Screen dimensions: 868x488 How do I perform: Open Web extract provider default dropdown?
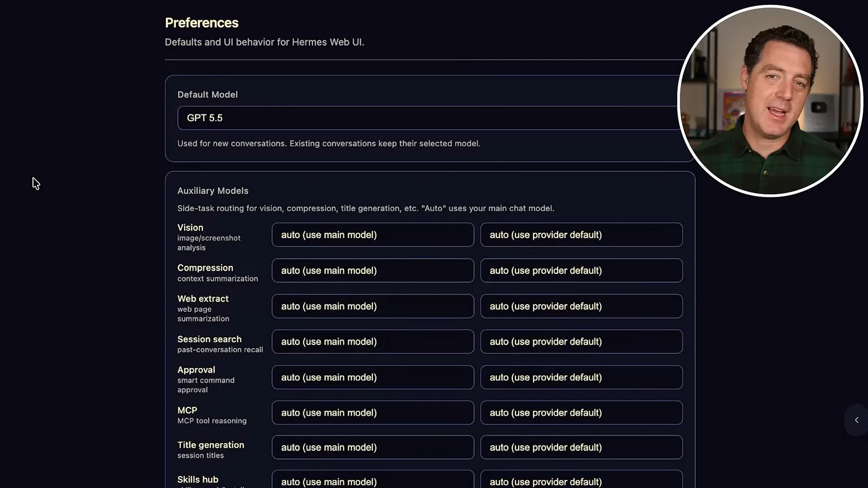click(x=582, y=306)
